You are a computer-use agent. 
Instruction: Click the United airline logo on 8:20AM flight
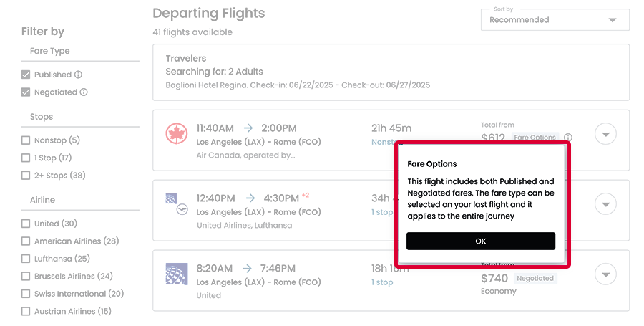(176, 274)
